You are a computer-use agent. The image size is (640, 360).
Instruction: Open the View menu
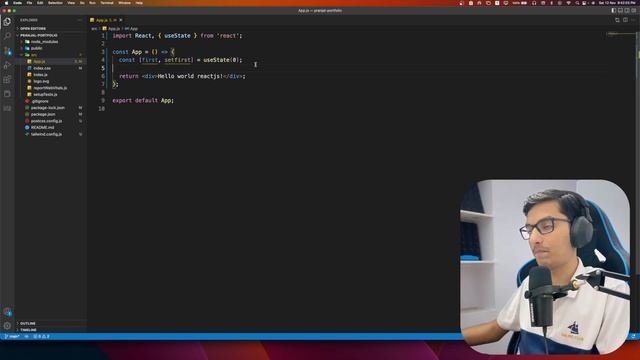point(71,3)
